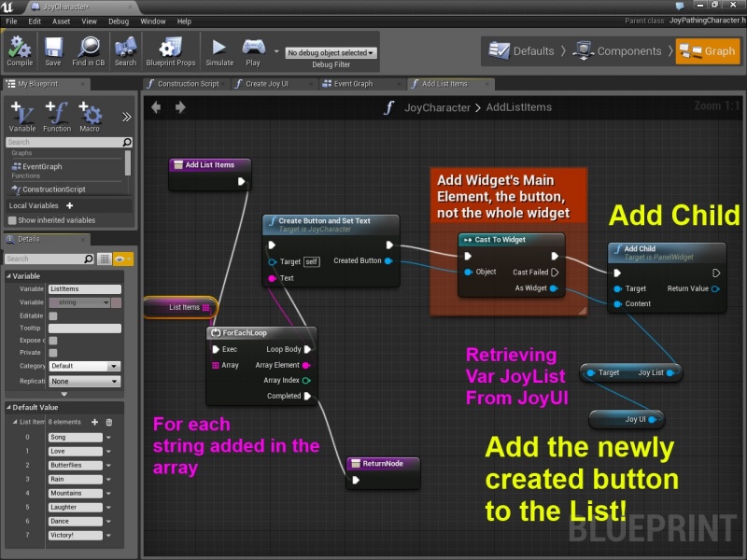The height and width of the screenshot is (560, 747).
Task: Open variable type string dropdown
Action: [79, 302]
